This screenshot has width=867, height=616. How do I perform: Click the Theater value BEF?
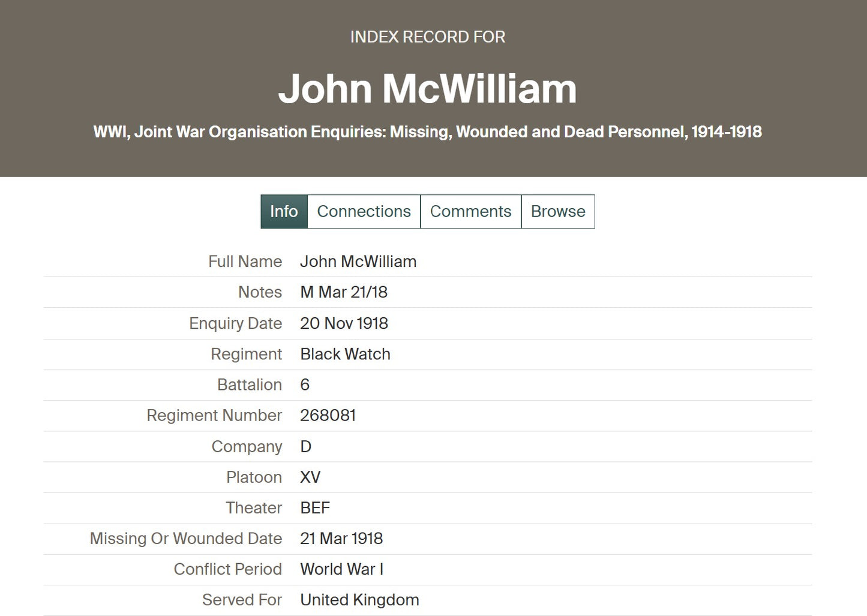(315, 507)
